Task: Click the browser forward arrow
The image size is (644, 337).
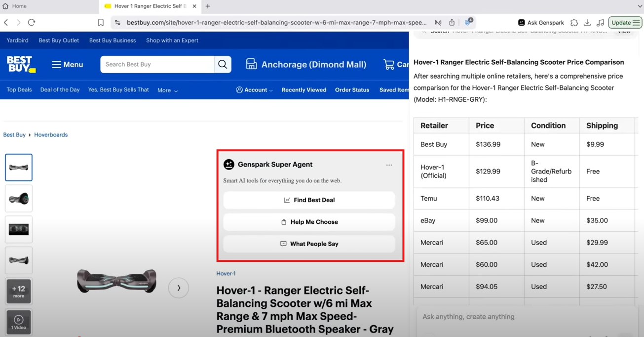Action: click(x=19, y=22)
